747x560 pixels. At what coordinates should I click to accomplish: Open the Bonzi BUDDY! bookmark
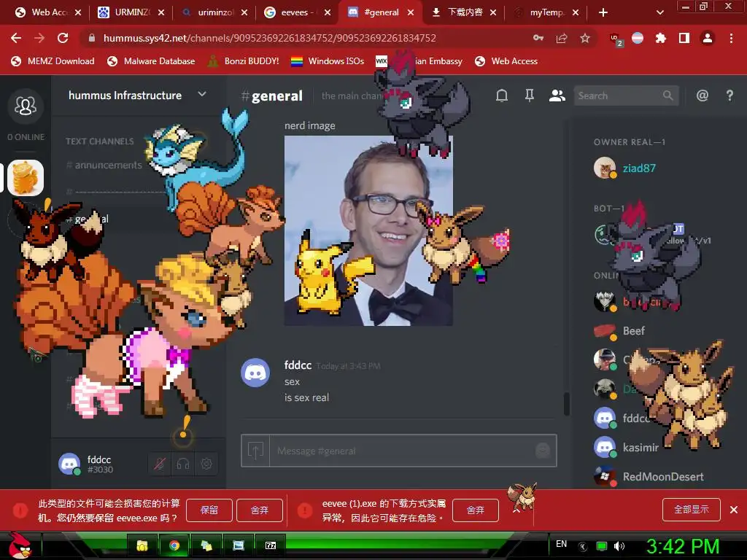244,61
